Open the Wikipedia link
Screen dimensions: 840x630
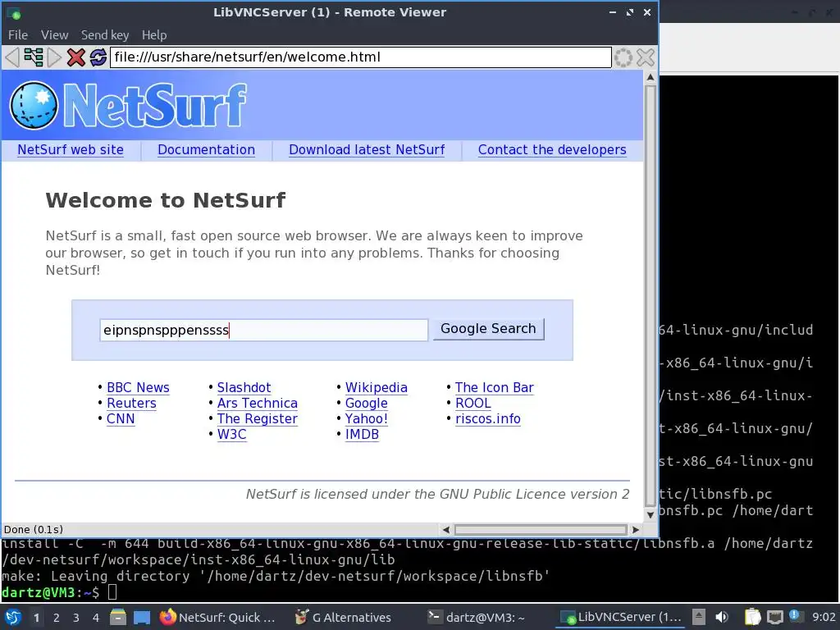tap(376, 387)
